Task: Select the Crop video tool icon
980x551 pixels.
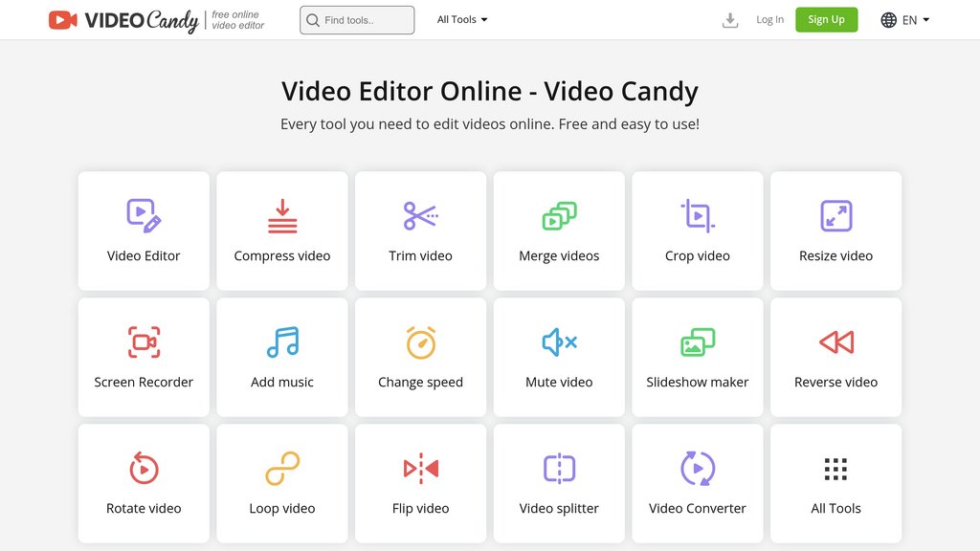Action: click(697, 214)
